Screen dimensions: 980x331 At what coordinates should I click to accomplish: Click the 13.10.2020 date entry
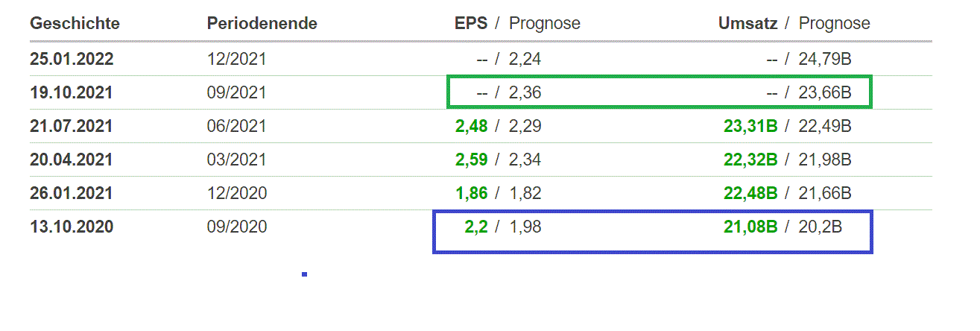(x=72, y=227)
